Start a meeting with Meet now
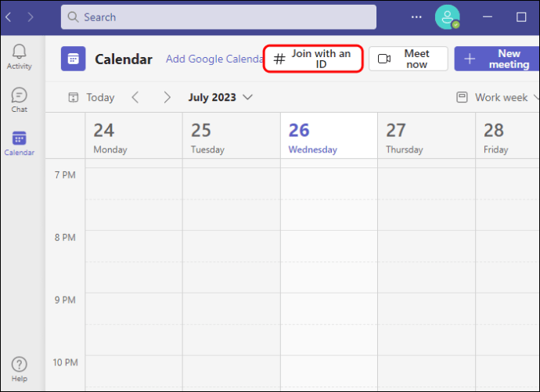This screenshot has width=540, height=392. (408, 59)
